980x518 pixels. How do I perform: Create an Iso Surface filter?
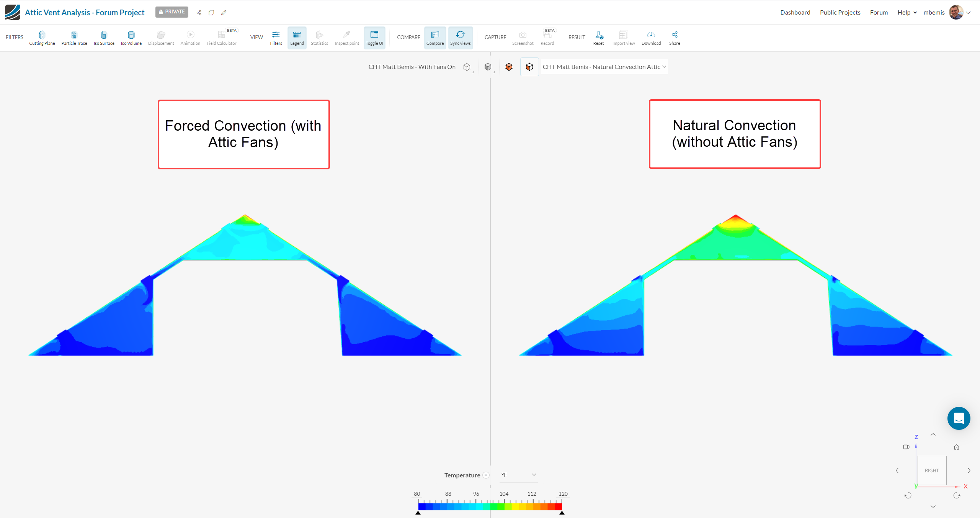tap(104, 38)
